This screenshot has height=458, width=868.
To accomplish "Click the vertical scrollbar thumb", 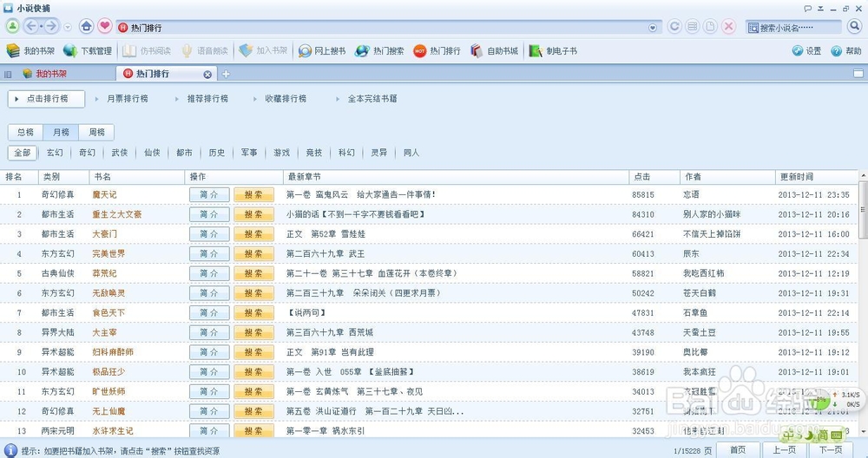I will coord(863,210).
